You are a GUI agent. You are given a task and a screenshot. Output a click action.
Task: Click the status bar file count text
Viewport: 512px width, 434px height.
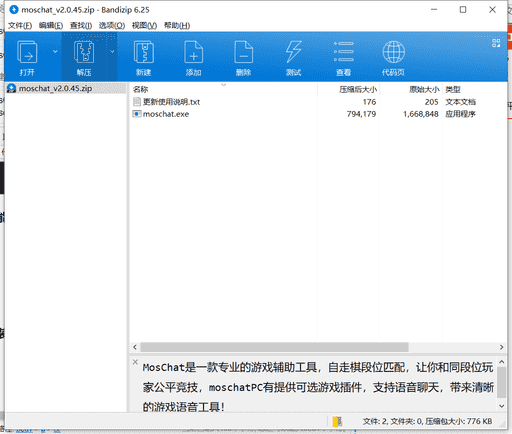click(427, 421)
